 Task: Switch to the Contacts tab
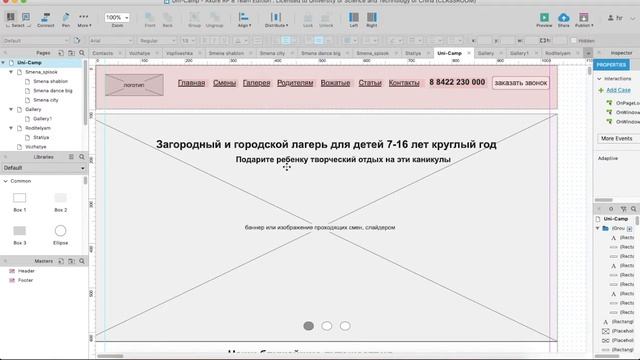102,53
